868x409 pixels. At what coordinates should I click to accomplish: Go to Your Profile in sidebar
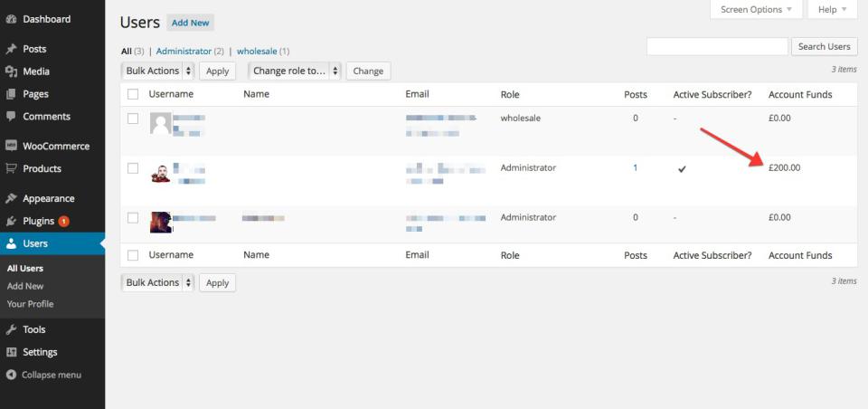click(x=30, y=304)
